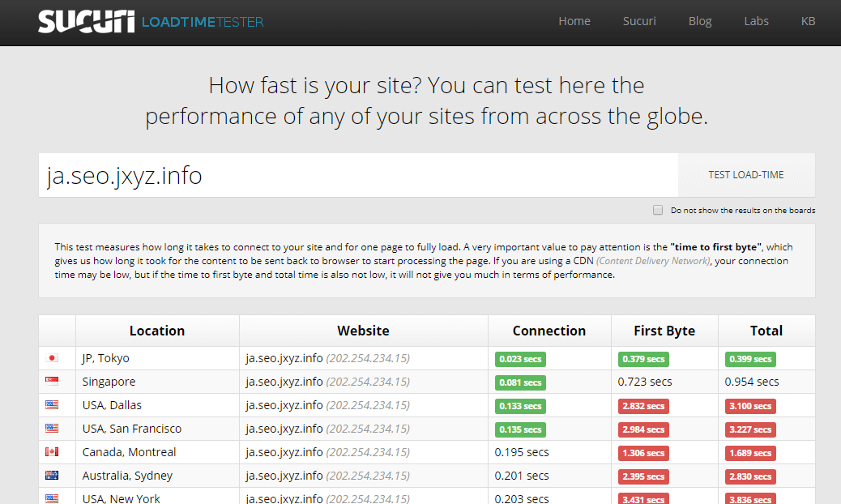Click Tokyo's green 0.399 secs total badge
This screenshot has height=504, width=841.
pos(750,359)
